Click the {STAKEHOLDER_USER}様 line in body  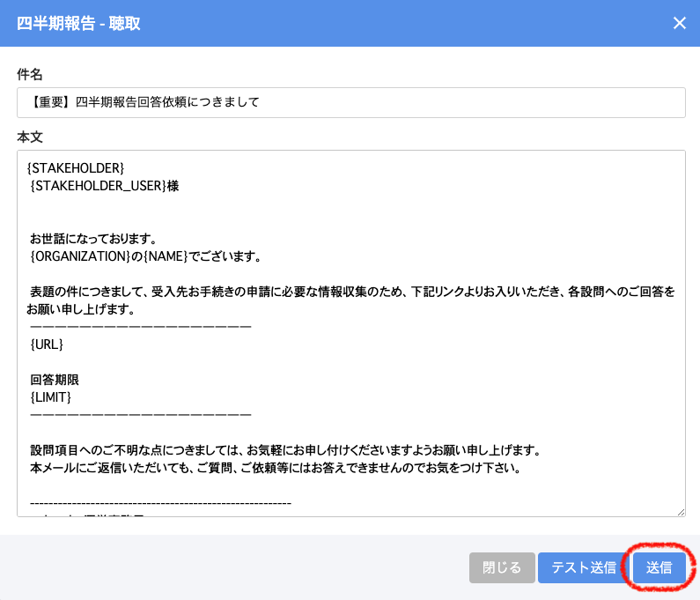pos(104,186)
